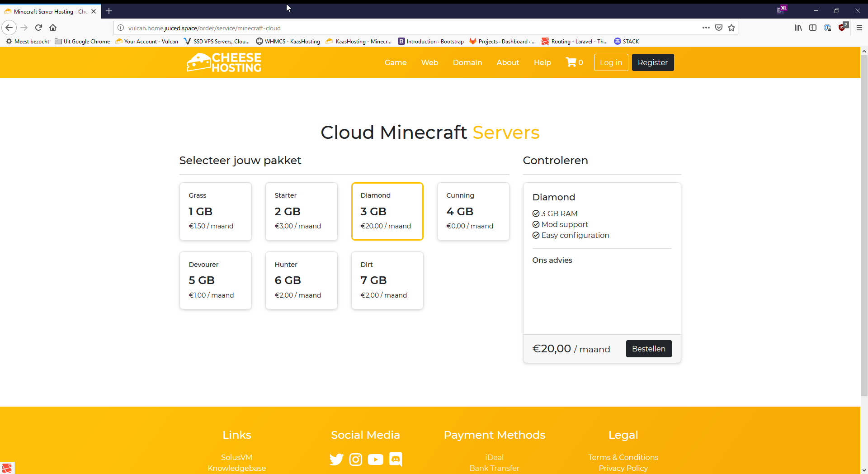Select the Grass 1 GB package

pos(216,211)
